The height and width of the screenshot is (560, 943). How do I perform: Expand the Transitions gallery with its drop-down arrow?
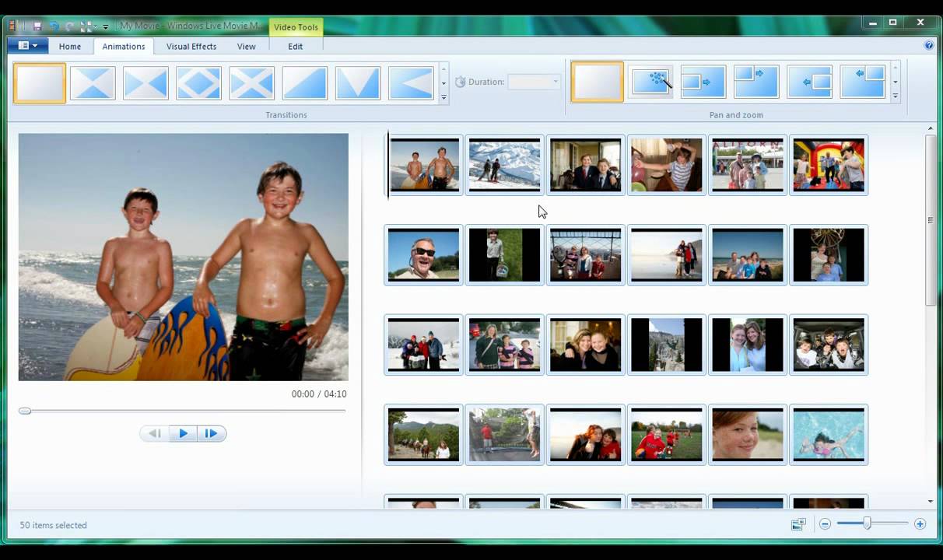coord(443,97)
